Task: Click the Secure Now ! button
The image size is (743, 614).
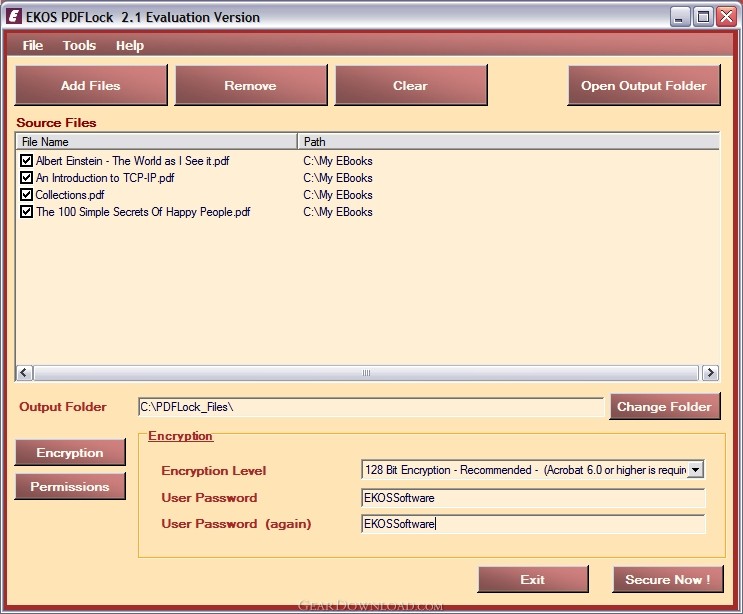Action: [x=668, y=579]
